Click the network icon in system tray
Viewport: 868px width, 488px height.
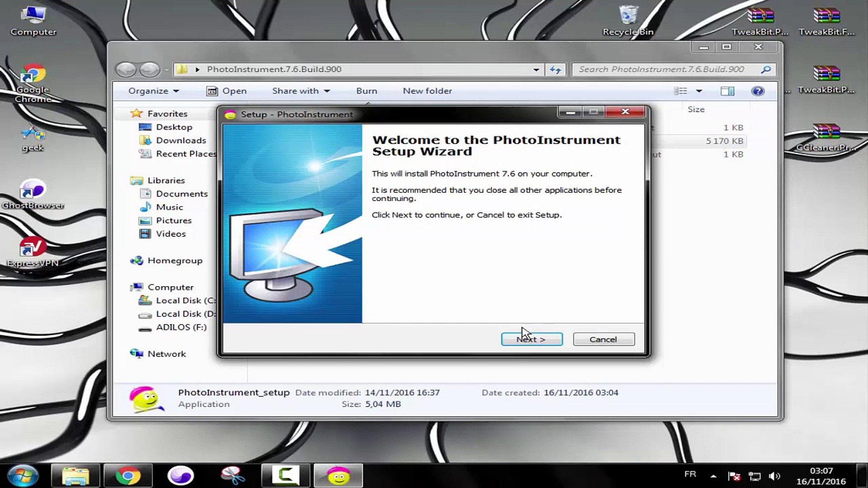(x=755, y=476)
